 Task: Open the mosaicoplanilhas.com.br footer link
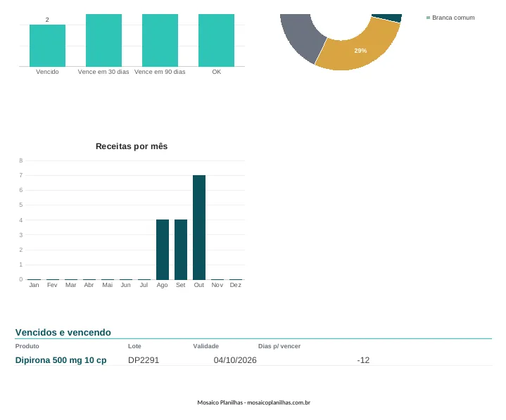[279, 402]
